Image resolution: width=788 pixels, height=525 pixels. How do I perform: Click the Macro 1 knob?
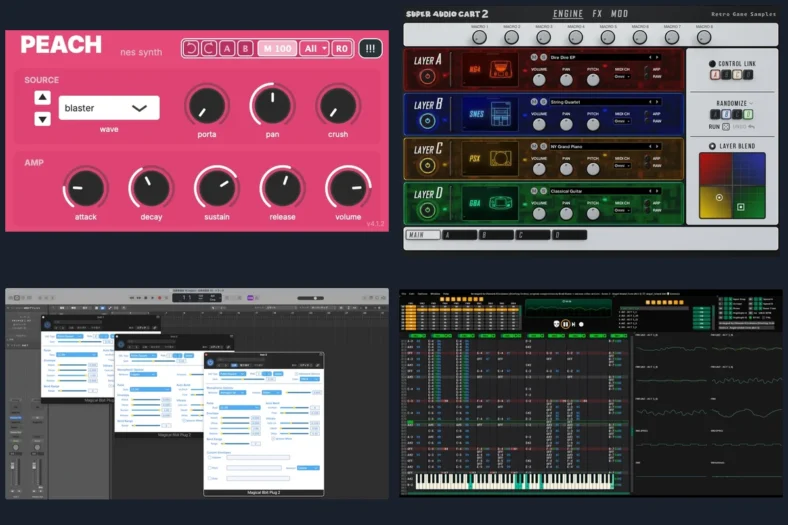[x=479, y=37]
